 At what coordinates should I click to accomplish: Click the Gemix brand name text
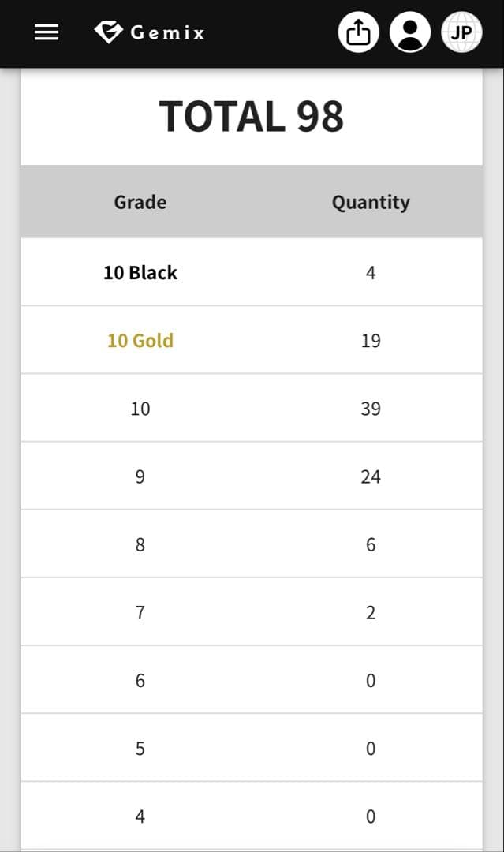167,32
